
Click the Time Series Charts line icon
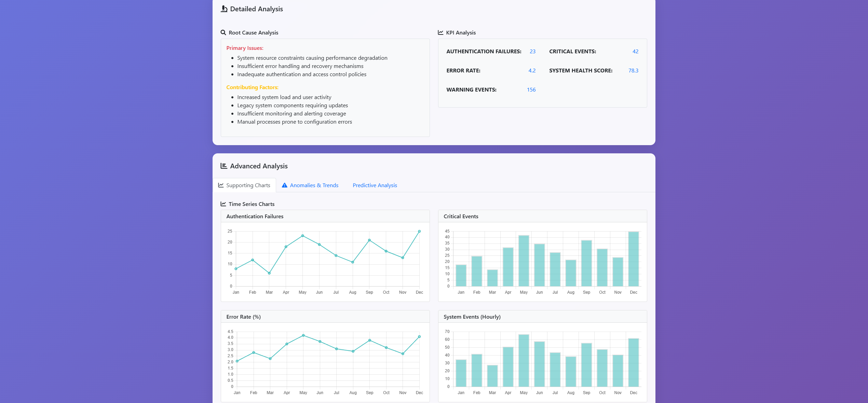[x=223, y=204]
